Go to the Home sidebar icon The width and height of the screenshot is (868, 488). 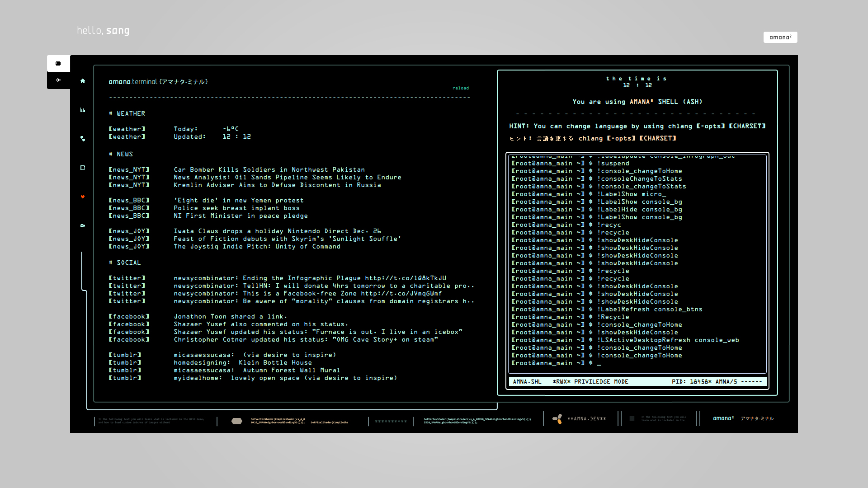83,81
